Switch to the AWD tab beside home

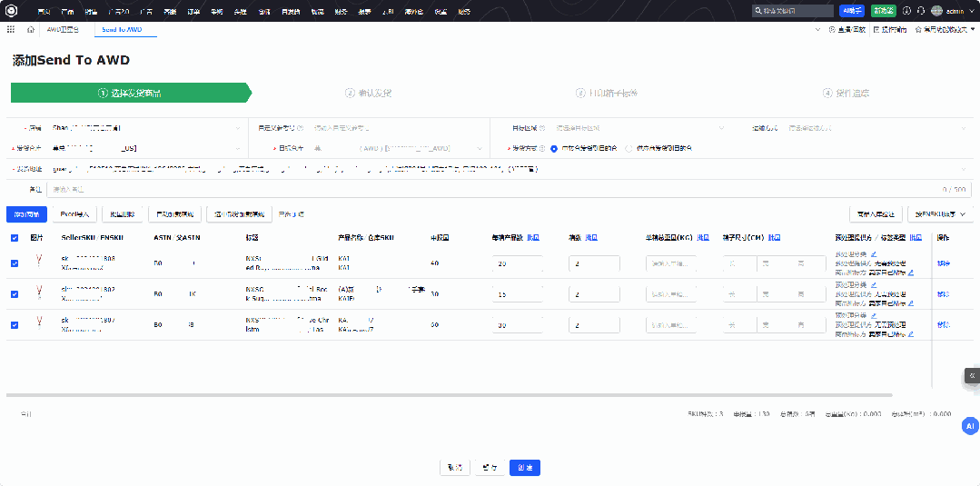tap(64, 30)
